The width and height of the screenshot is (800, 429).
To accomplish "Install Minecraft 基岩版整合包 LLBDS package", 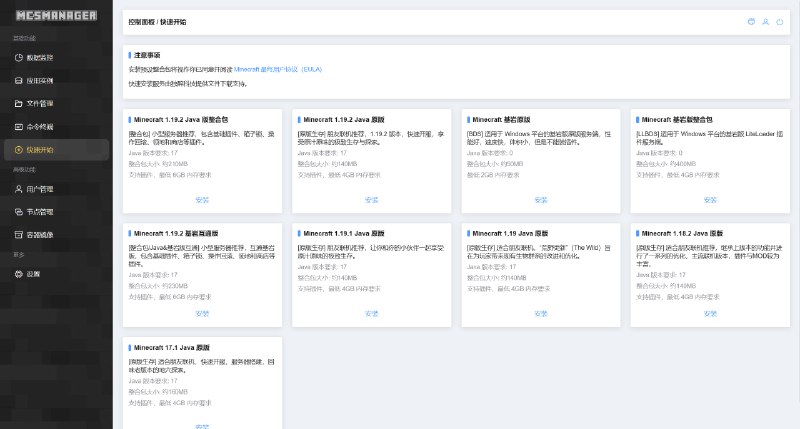I will pyautogui.click(x=710, y=200).
